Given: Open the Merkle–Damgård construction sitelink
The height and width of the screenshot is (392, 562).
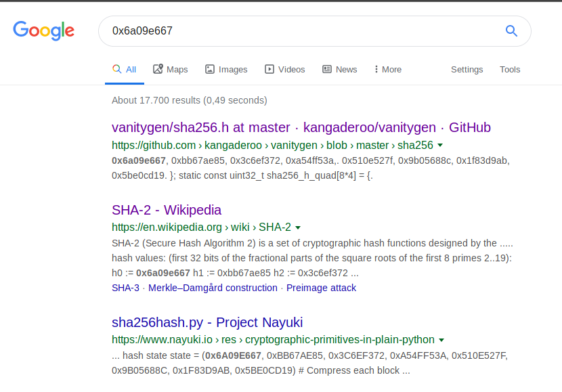Looking at the screenshot, I should click(x=213, y=288).
